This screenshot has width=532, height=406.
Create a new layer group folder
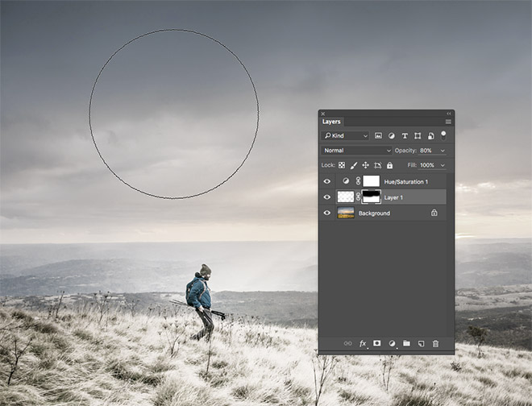pyautogui.click(x=406, y=343)
